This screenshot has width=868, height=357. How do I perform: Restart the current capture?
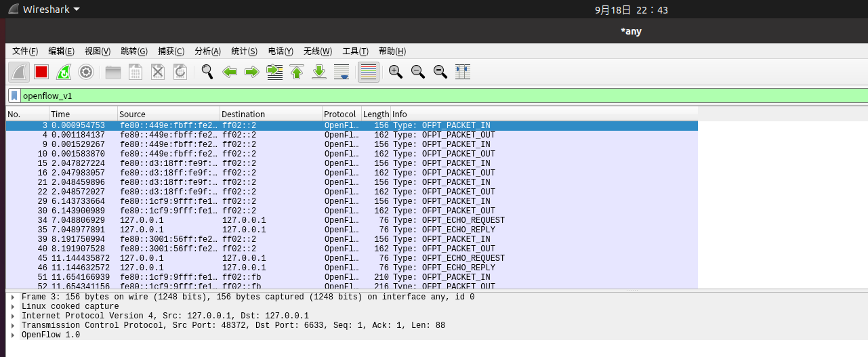point(64,72)
